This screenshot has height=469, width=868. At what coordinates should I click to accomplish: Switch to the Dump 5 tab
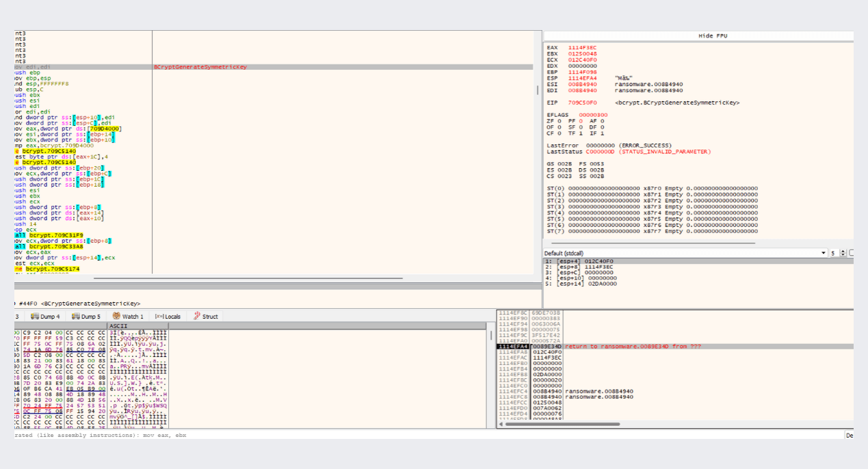[86, 317]
